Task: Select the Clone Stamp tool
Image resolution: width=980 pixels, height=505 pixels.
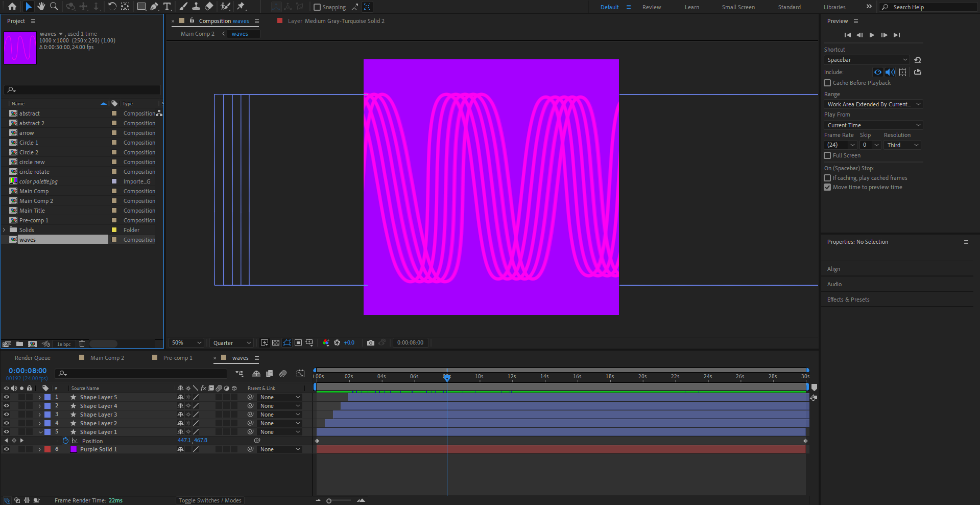Action: coord(196,7)
